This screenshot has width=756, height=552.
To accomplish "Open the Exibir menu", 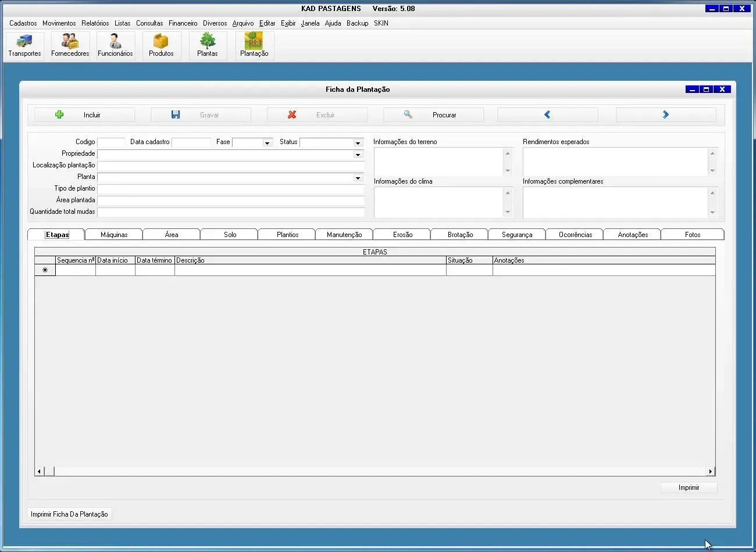I will [288, 23].
